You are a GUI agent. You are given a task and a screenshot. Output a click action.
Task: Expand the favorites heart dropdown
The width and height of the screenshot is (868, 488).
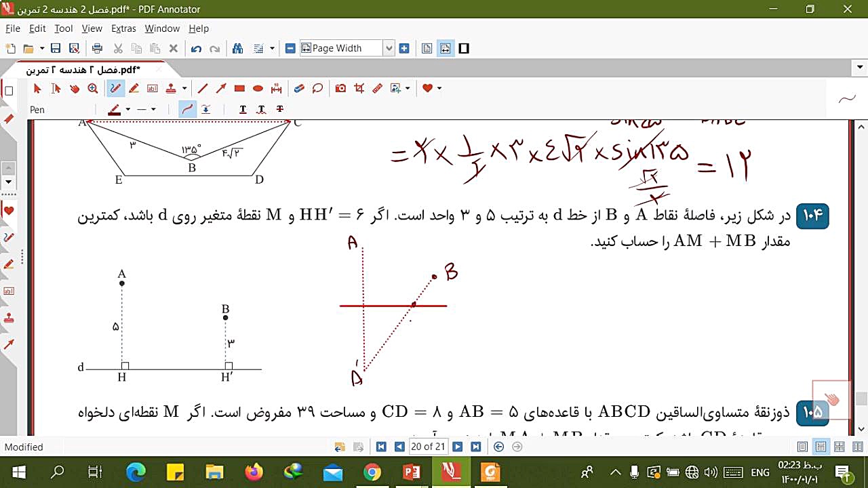(439, 88)
